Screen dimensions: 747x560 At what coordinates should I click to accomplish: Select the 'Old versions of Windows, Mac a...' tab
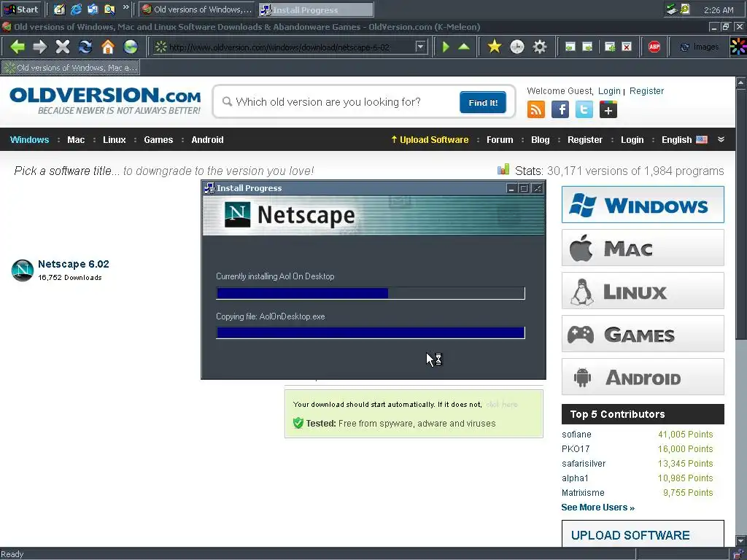(x=71, y=68)
